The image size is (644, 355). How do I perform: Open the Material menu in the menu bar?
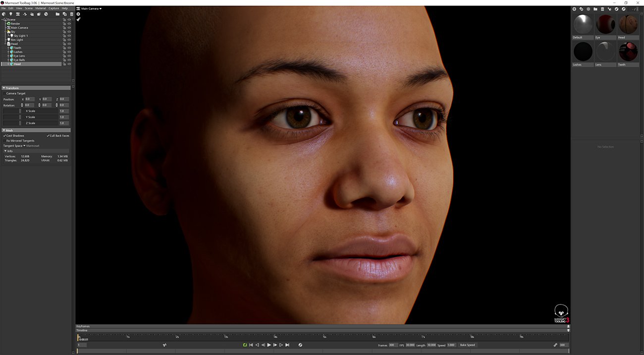(41, 8)
